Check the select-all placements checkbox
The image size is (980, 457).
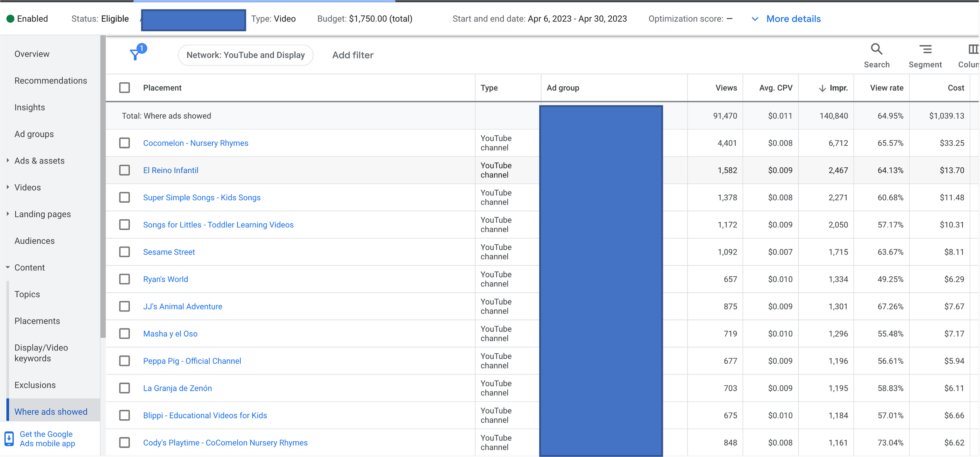click(x=125, y=88)
